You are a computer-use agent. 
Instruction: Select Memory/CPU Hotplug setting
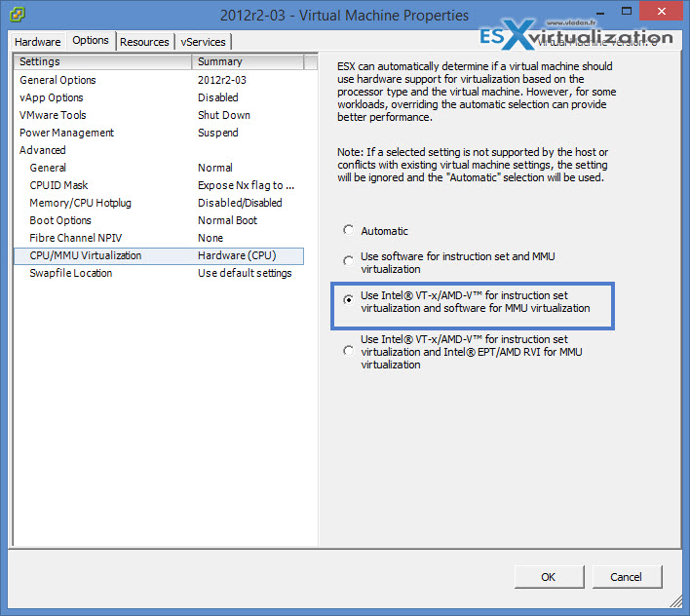(159, 203)
